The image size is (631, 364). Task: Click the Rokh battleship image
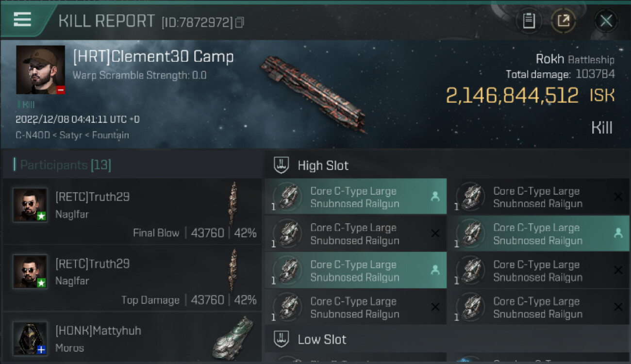tap(313, 92)
